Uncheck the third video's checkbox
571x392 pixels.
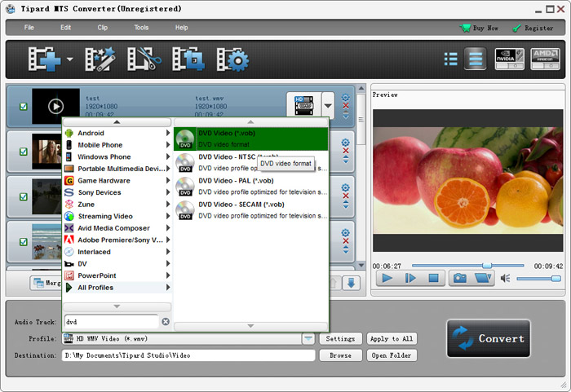pos(24,196)
